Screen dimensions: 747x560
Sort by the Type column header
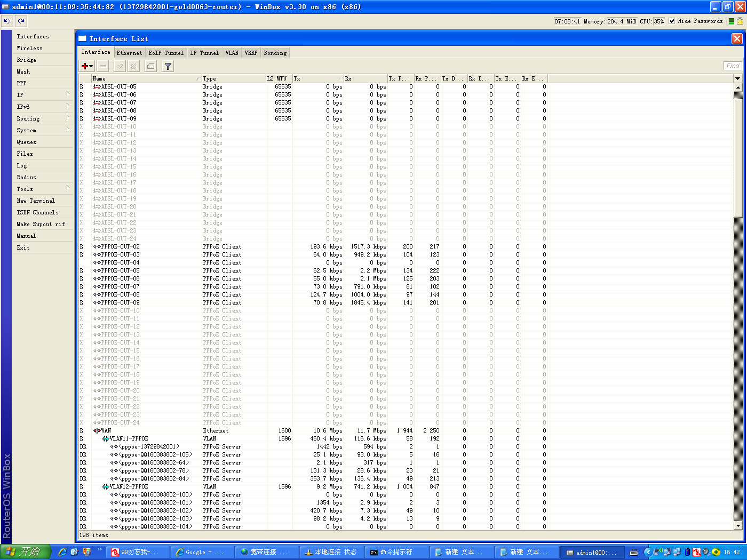[233, 78]
